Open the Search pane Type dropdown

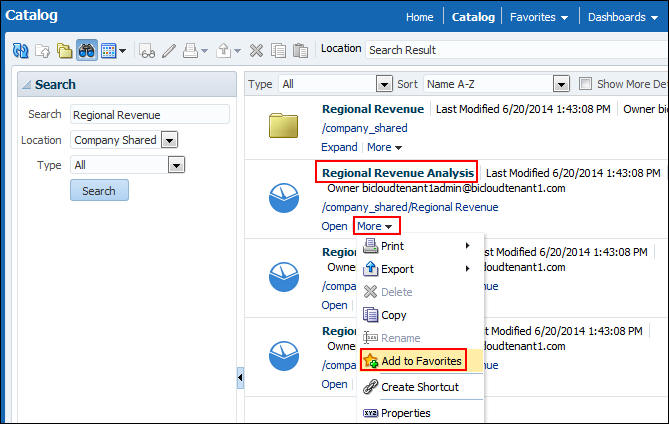176,165
